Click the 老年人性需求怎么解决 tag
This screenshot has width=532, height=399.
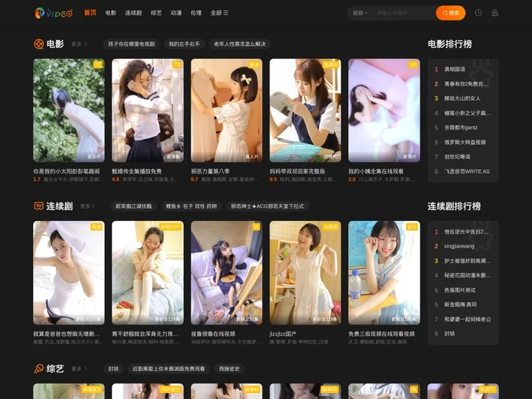pyautogui.click(x=239, y=44)
